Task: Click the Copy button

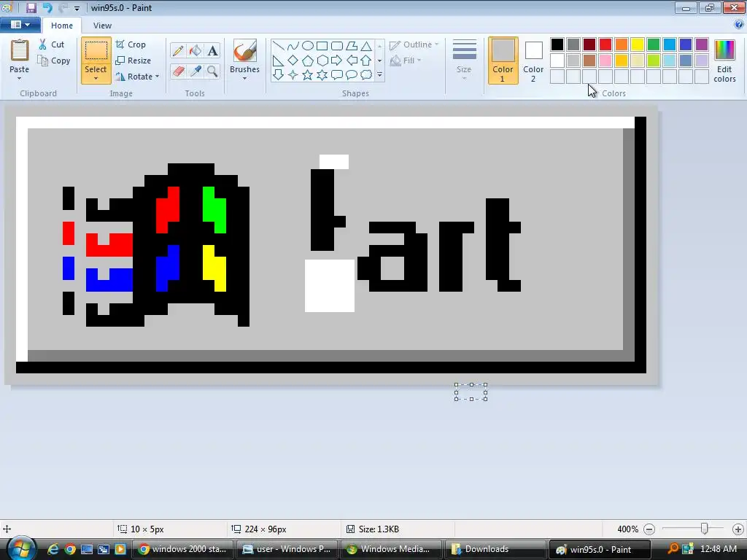Action: tap(54, 61)
